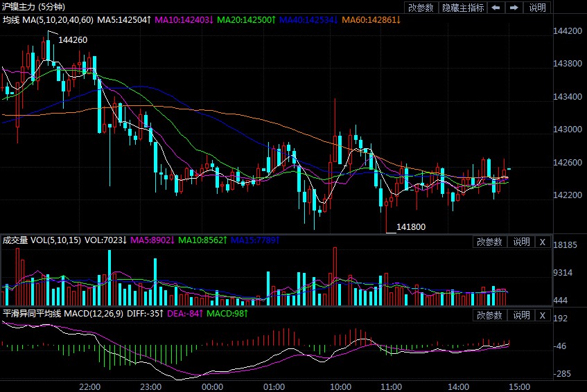
Task: Click the left arrow navigation button
Action: 496,8
